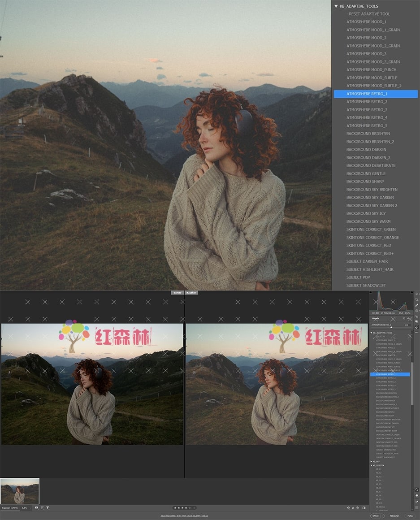The width and height of the screenshot is (420, 520).
Task: Select ATMOSPHERE RETRO_3 in the enlarged list
Action: coord(367,110)
